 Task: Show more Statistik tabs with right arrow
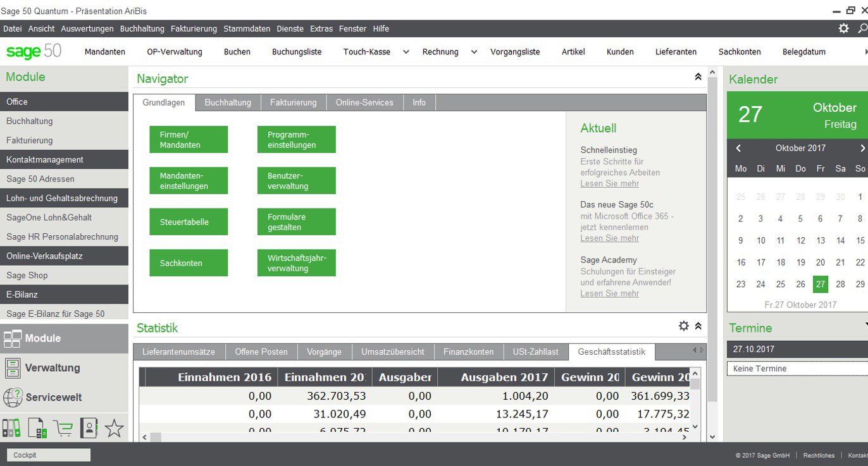tap(701, 350)
